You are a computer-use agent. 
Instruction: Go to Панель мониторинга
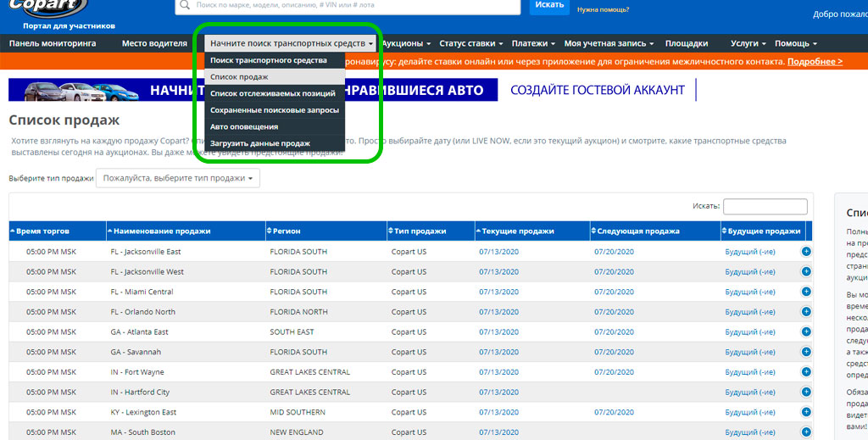[x=53, y=43]
